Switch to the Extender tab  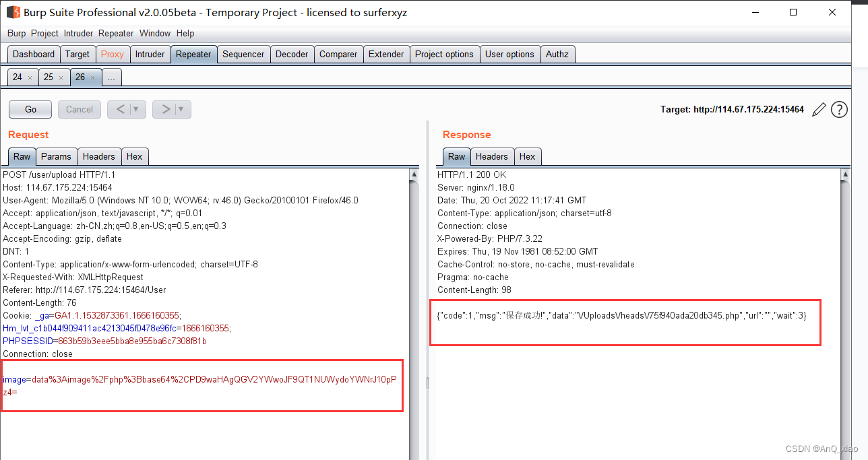click(x=386, y=54)
